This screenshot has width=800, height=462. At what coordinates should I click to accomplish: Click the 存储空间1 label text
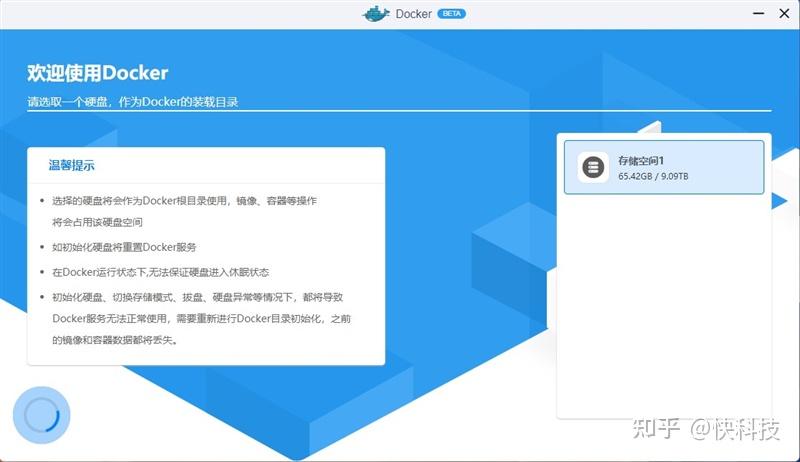[641, 161]
